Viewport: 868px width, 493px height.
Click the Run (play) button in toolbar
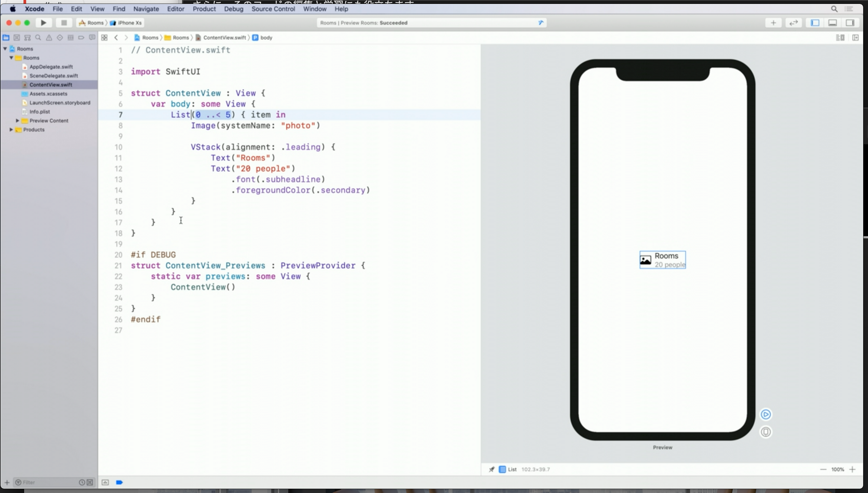pos(43,23)
